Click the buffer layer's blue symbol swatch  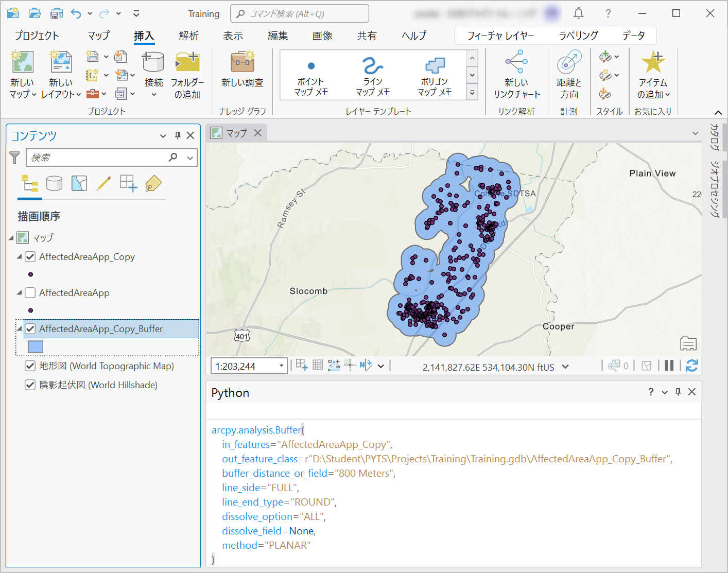point(35,346)
